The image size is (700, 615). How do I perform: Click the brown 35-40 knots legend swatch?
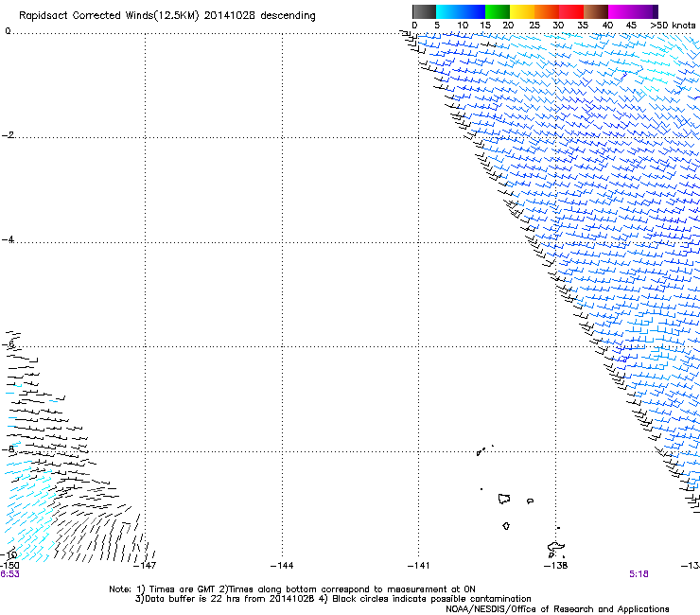[x=596, y=11]
